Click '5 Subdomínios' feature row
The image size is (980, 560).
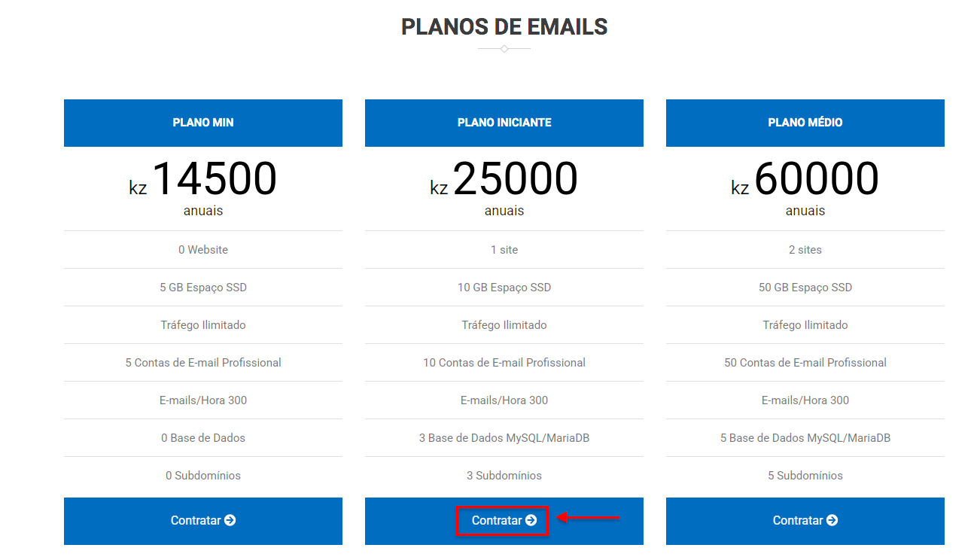(805, 476)
